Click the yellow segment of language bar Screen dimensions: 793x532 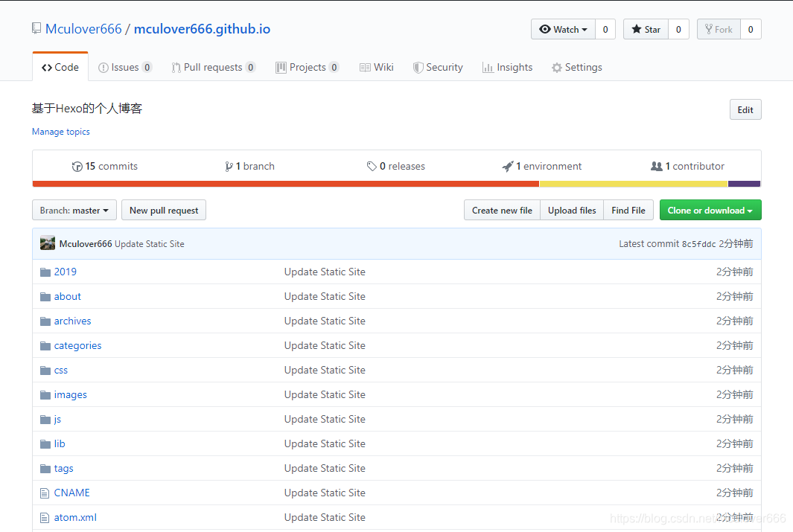(x=634, y=184)
